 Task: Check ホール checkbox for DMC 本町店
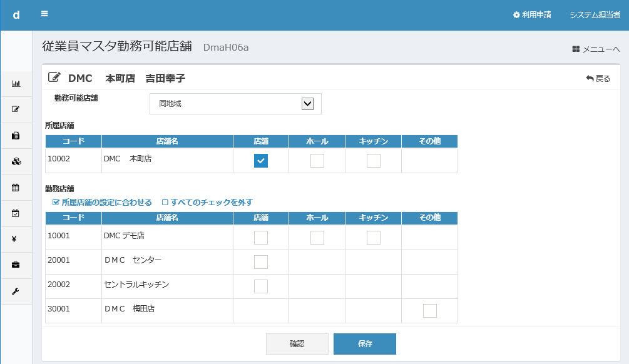tap(317, 161)
